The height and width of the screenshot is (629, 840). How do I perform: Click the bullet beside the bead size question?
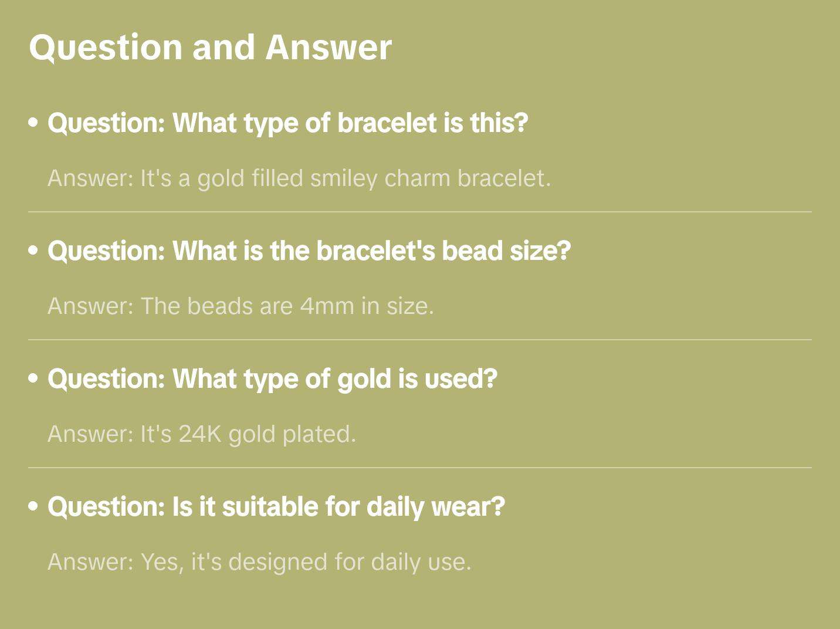click(x=33, y=251)
